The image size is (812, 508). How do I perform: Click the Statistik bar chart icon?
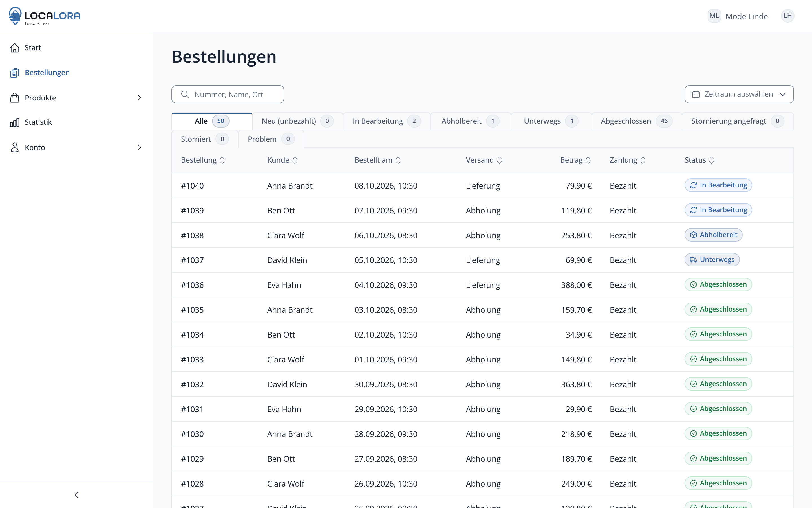pyautogui.click(x=14, y=122)
